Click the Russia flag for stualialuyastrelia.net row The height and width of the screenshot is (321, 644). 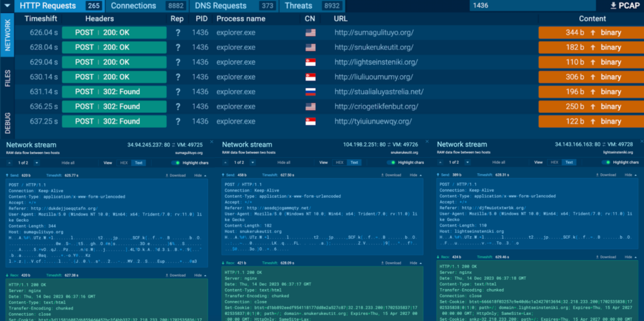[310, 92]
